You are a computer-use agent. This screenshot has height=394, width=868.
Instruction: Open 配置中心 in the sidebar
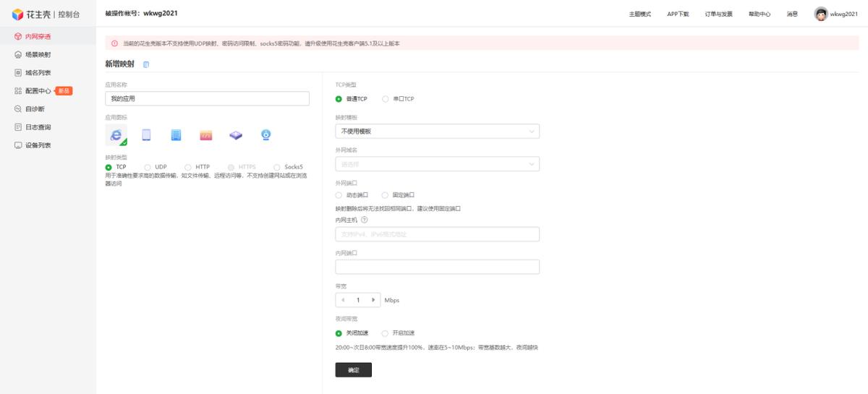click(38, 91)
